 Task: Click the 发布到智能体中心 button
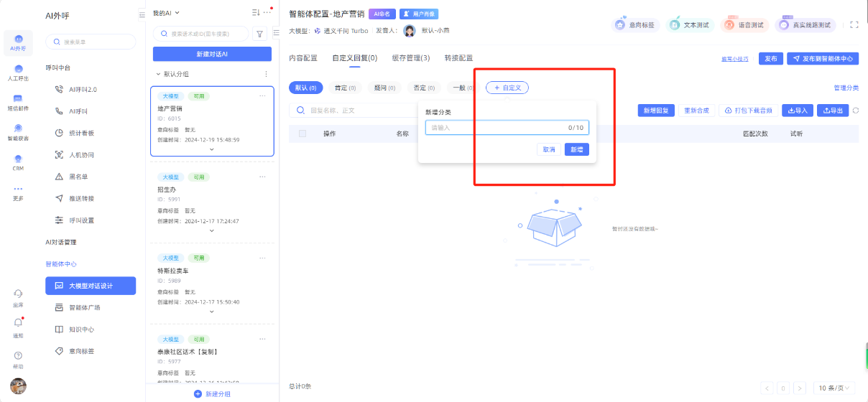(x=823, y=59)
